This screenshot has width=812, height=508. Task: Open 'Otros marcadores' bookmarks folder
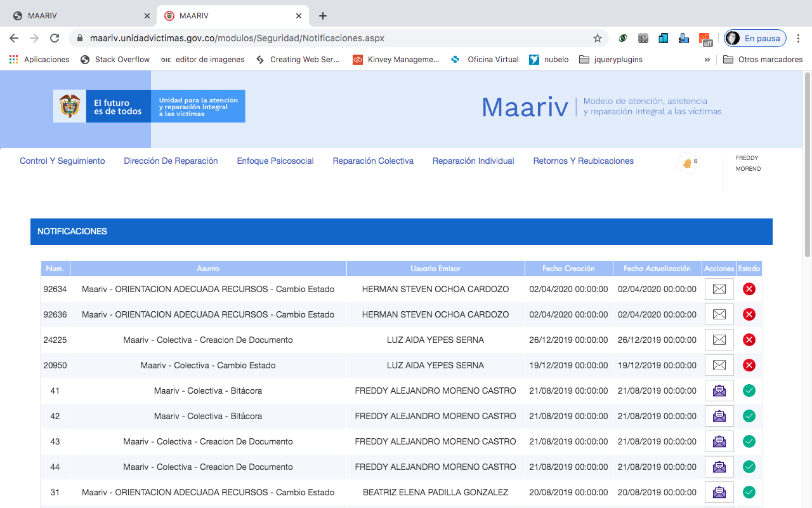[763, 60]
